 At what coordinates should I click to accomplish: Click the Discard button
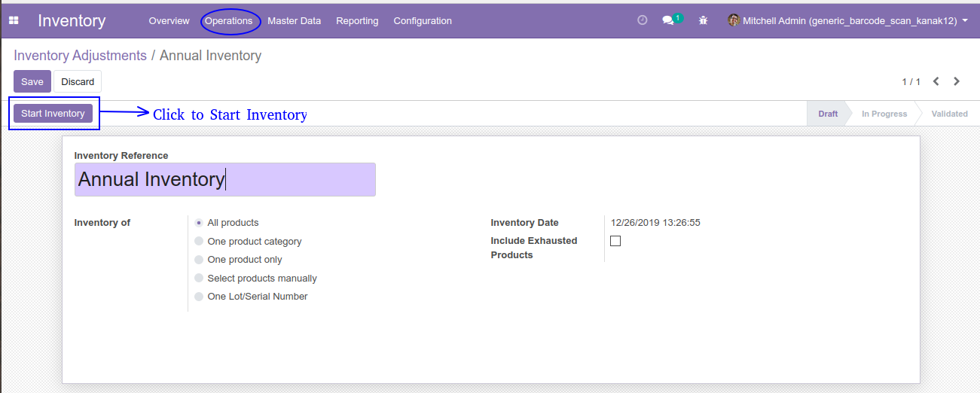tap(78, 81)
